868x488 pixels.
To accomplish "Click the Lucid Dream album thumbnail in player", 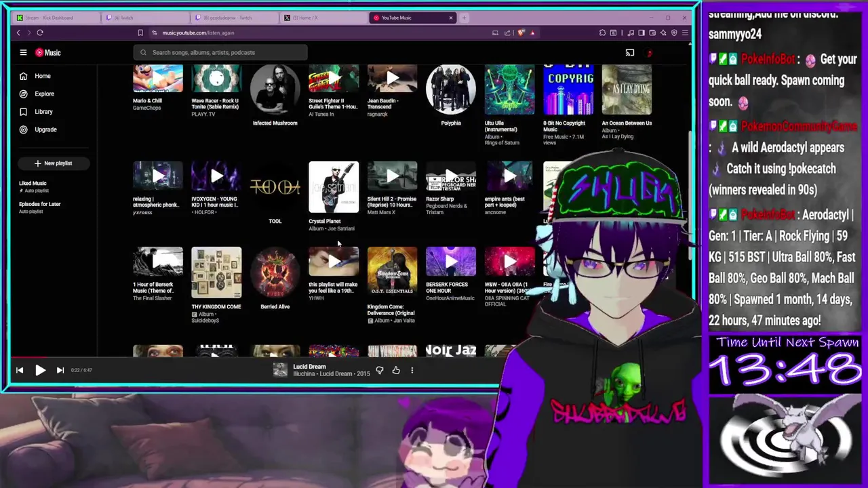I will (x=280, y=370).
